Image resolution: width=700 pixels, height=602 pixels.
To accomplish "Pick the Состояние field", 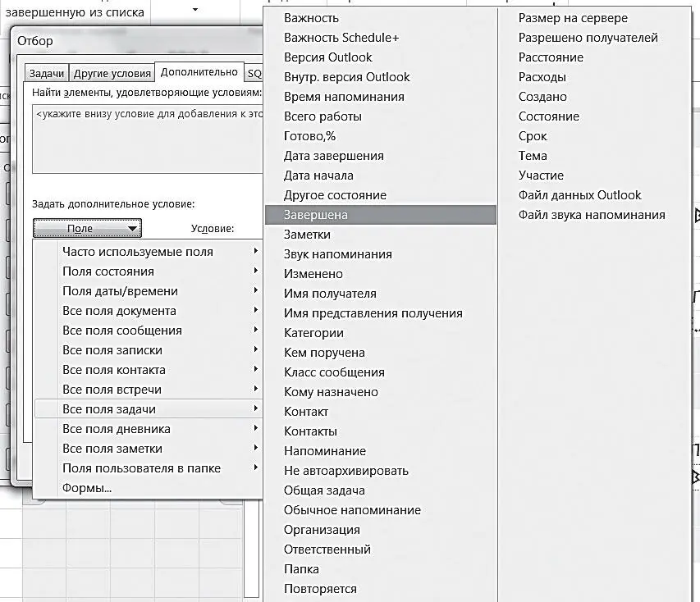I will pyautogui.click(x=594, y=116).
